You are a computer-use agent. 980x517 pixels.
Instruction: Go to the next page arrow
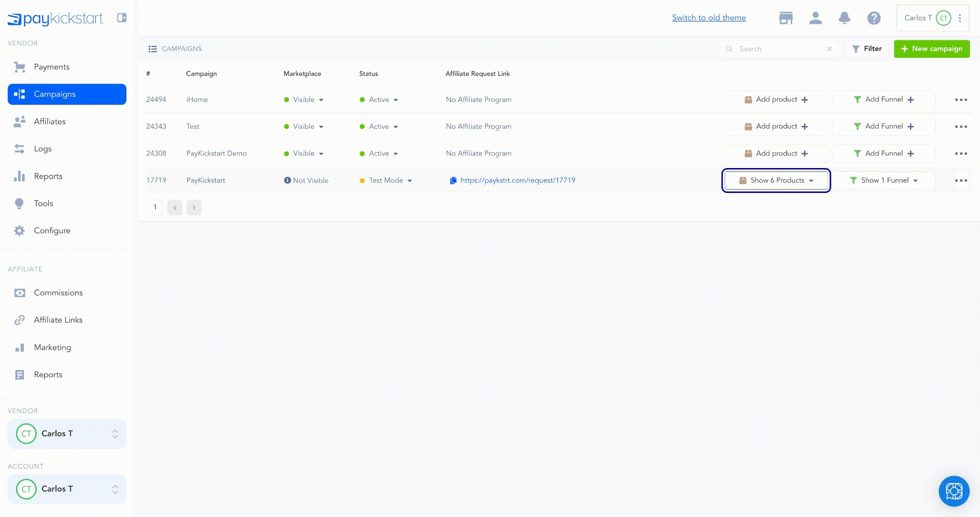click(x=194, y=207)
